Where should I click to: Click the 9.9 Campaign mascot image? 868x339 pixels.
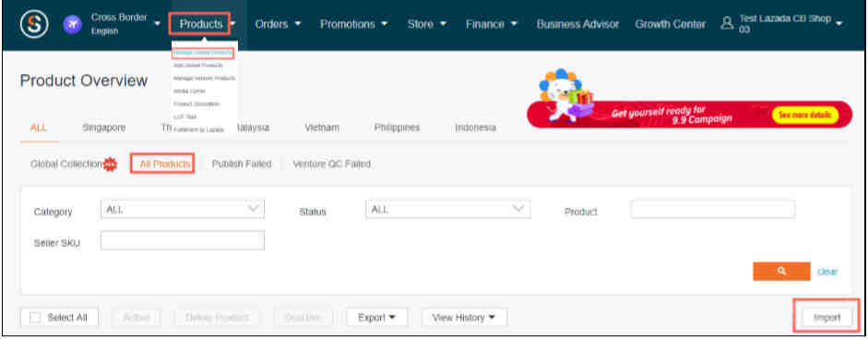(565, 94)
